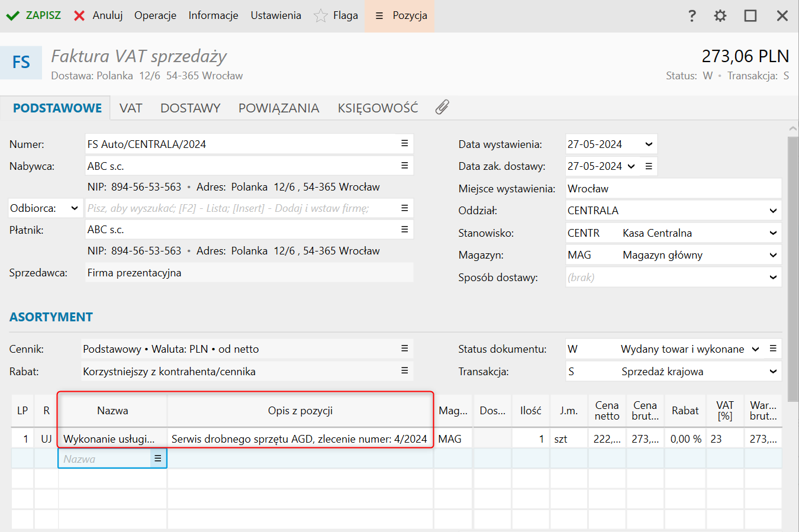
Task: Click menu icon in the empty Nazwa cell
Action: pos(158,459)
